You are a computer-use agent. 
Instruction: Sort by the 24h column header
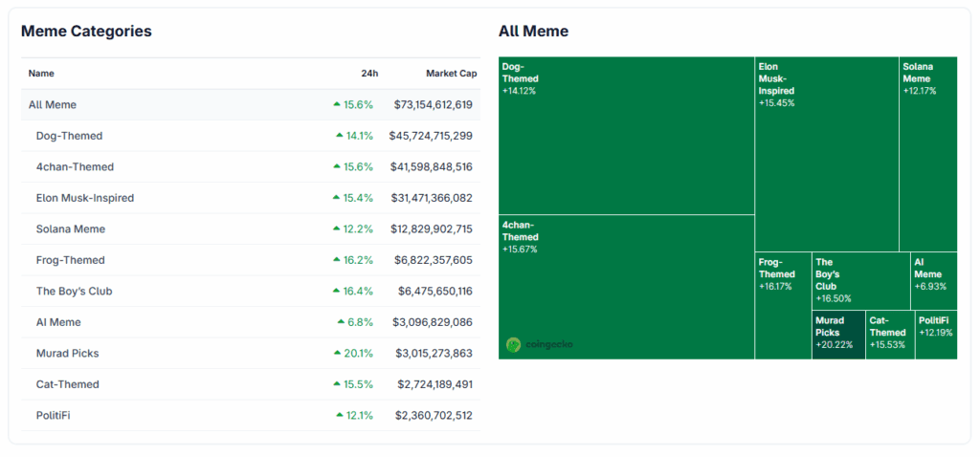pyautogui.click(x=369, y=73)
